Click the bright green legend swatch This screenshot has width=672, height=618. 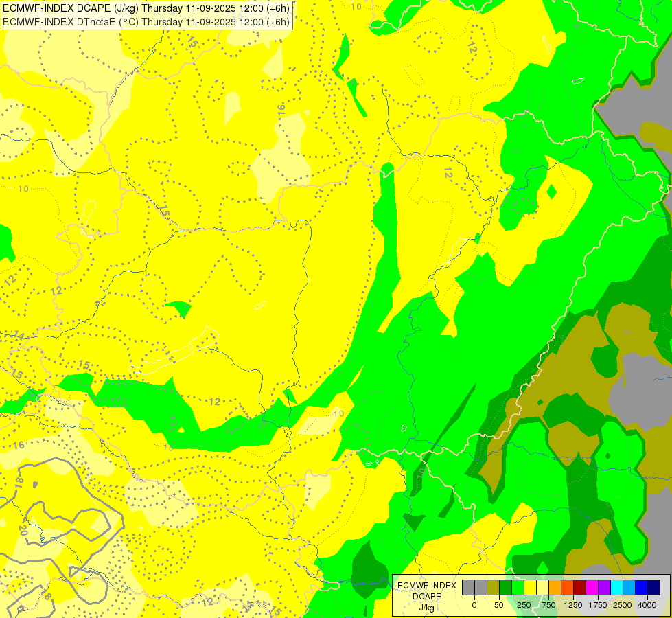click(x=518, y=587)
